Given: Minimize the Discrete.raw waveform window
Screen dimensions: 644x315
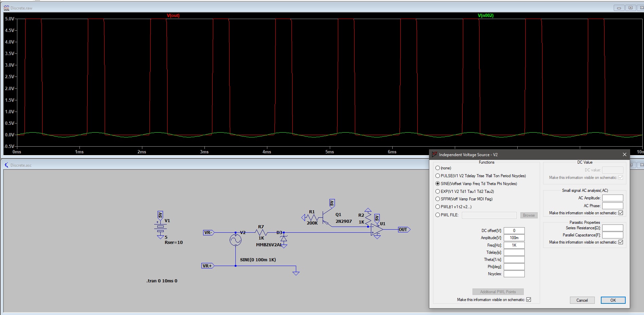Looking at the screenshot, I should pos(619,8).
